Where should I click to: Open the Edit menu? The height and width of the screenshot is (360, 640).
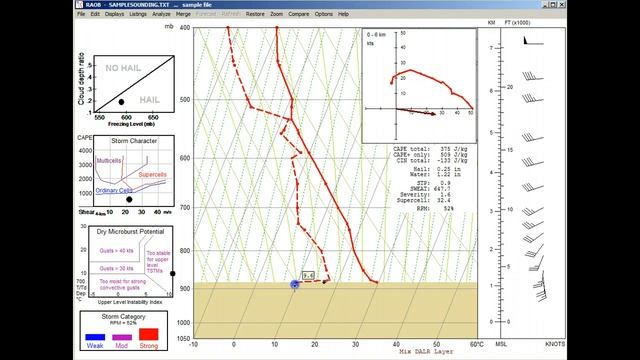click(95, 14)
